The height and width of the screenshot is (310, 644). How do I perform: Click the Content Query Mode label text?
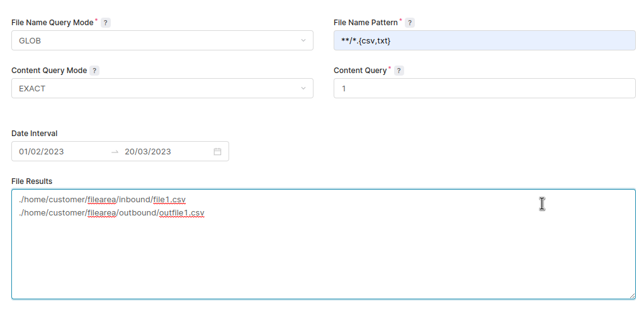(49, 71)
